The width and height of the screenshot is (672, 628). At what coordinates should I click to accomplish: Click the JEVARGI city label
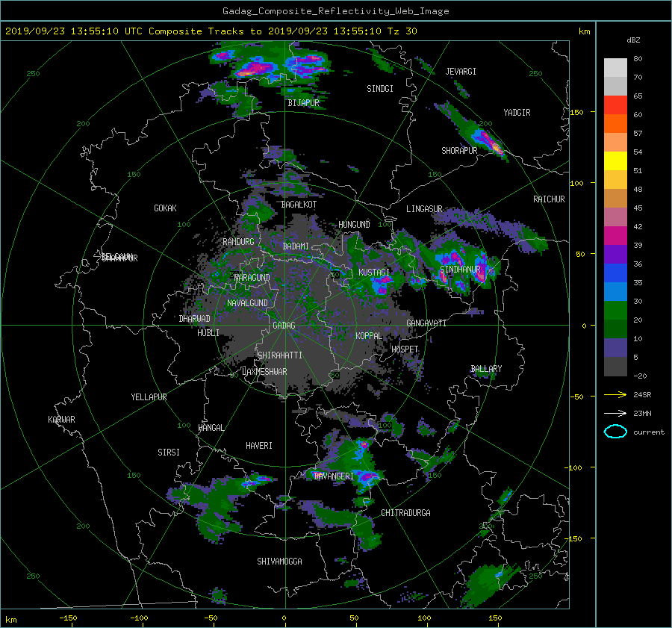tap(461, 72)
